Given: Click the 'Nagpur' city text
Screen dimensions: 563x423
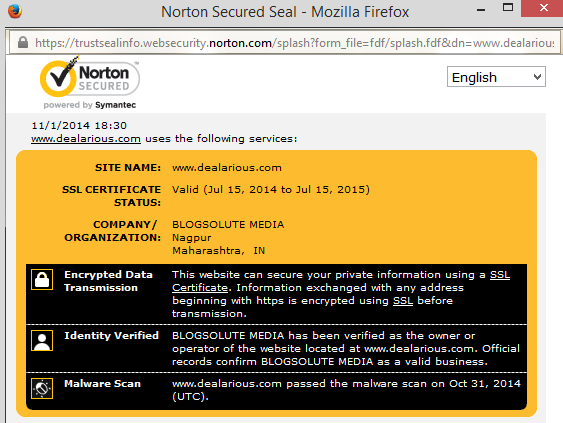Looking at the screenshot, I should coord(192,238).
